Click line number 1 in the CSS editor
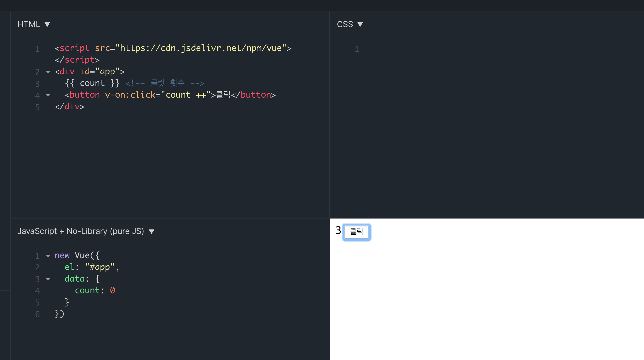Image resolution: width=644 pixels, height=360 pixels. tap(357, 49)
